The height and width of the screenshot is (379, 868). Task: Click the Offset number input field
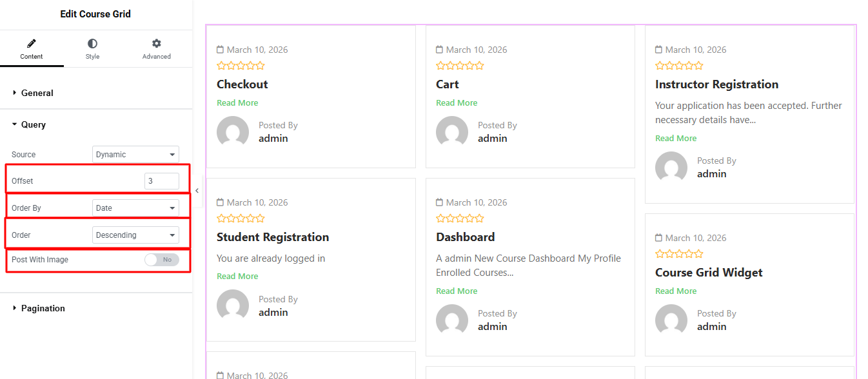[x=161, y=181]
